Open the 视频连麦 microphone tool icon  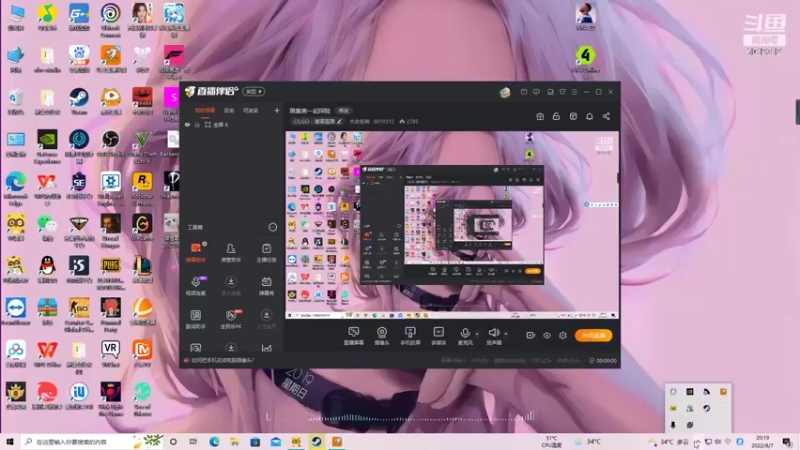click(195, 285)
